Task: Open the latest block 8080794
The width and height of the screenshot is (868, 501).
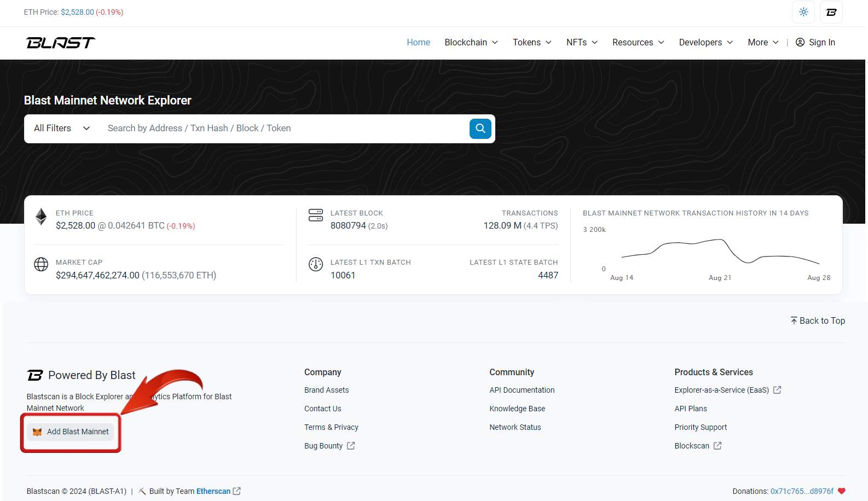Action: (348, 226)
